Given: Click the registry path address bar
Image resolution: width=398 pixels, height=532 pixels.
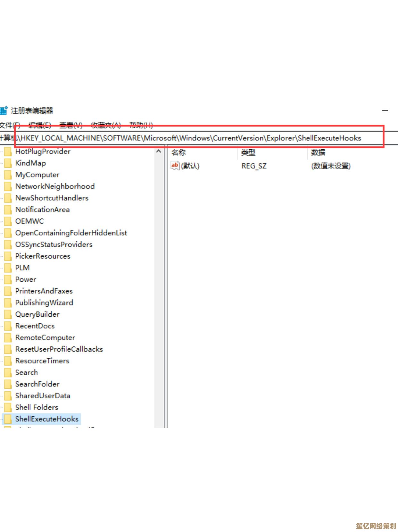Looking at the screenshot, I should (x=199, y=138).
